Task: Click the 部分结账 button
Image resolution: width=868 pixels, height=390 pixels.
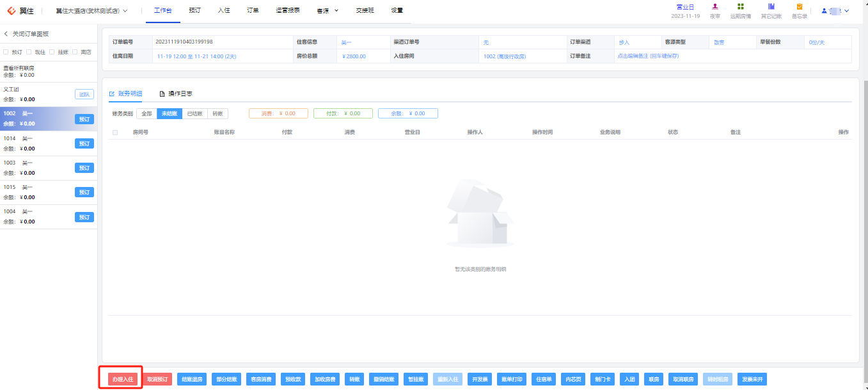Action: (x=226, y=379)
